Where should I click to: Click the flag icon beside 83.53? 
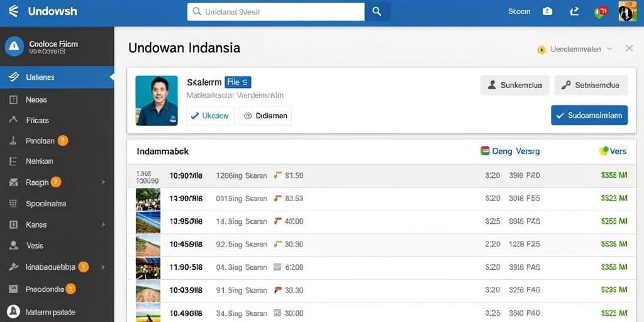pos(277,198)
